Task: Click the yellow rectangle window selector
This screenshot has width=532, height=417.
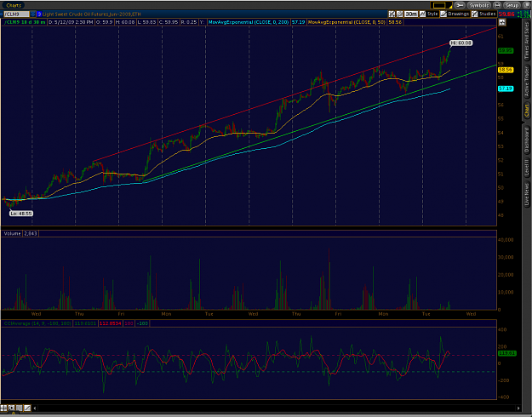Action: coord(439,5)
